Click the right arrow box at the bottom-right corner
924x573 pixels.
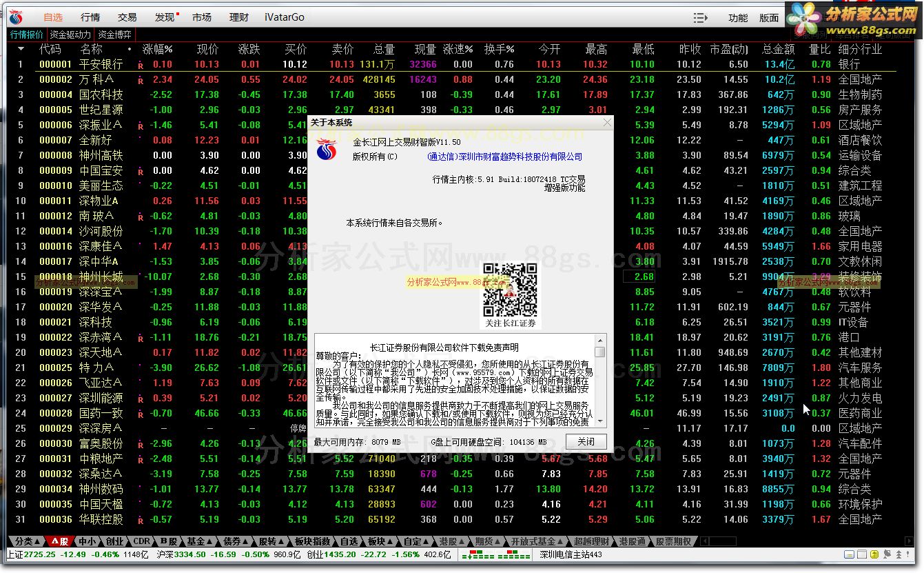click(909, 541)
